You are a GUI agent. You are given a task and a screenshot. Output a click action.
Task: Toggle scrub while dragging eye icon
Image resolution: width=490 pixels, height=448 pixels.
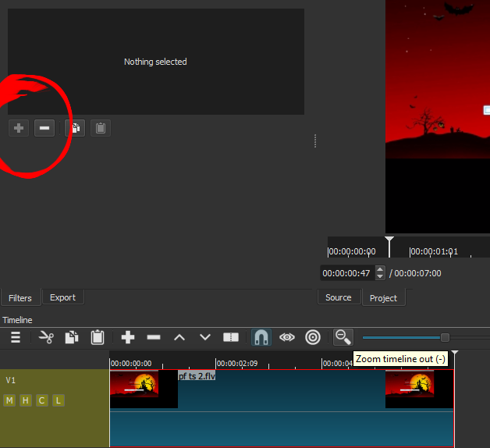click(287, 337)
